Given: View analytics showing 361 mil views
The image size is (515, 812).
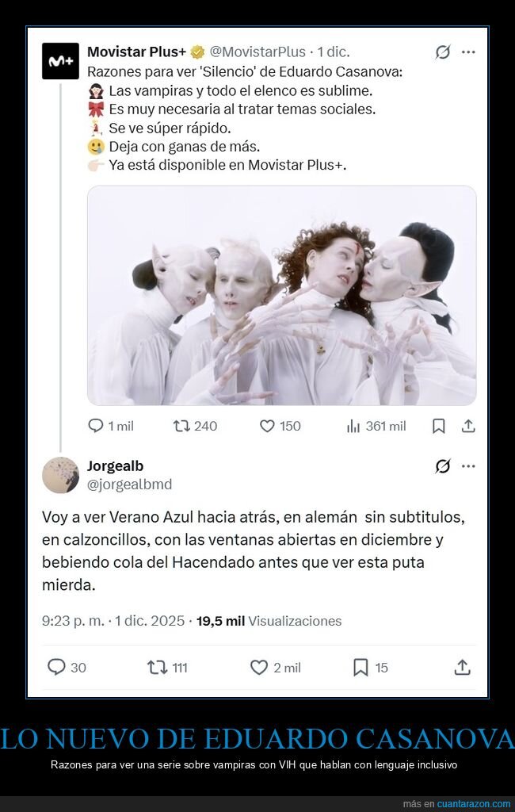Looking at the screenshot, I should [x=376, y=426].
